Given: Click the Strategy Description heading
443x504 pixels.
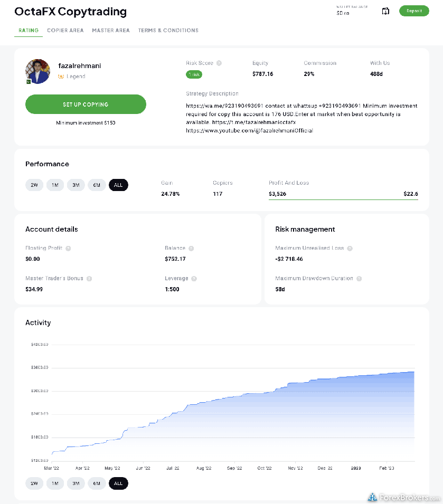Looking at the screenshot, I should coord(212,93).
